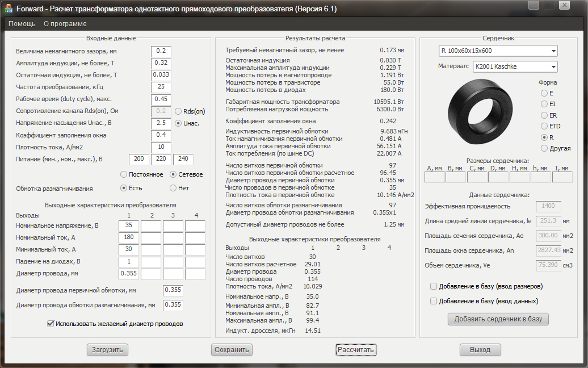Select core shape EI
Viewport: 588px width, 368px height.
coord(544,104)
